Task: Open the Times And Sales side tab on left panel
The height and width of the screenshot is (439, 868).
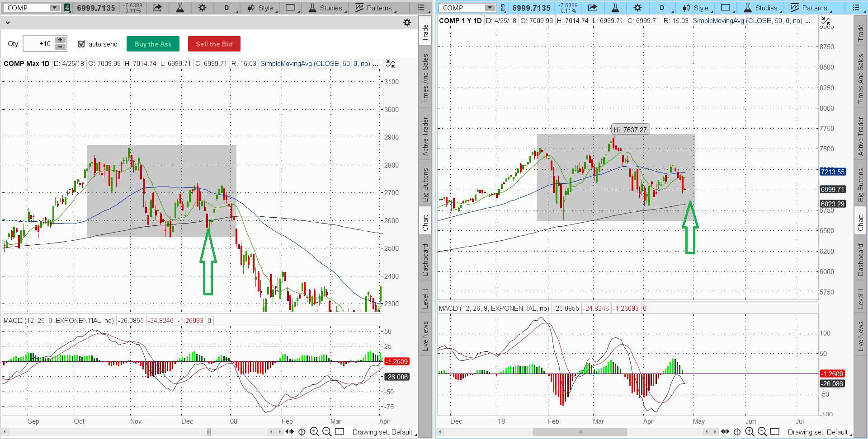Action: 425,79
